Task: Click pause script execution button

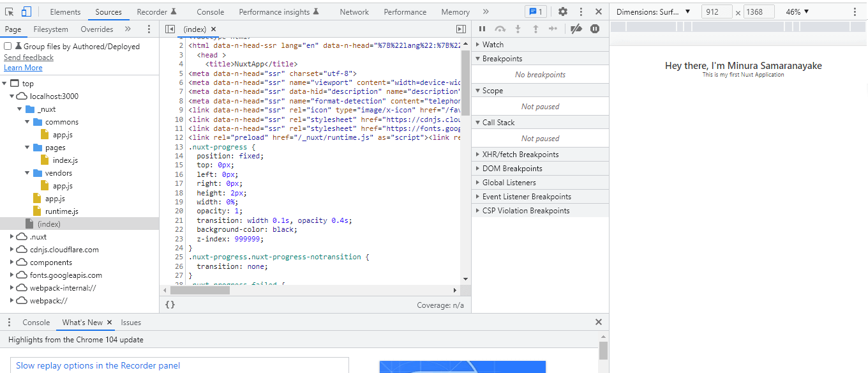Action: 483,29
